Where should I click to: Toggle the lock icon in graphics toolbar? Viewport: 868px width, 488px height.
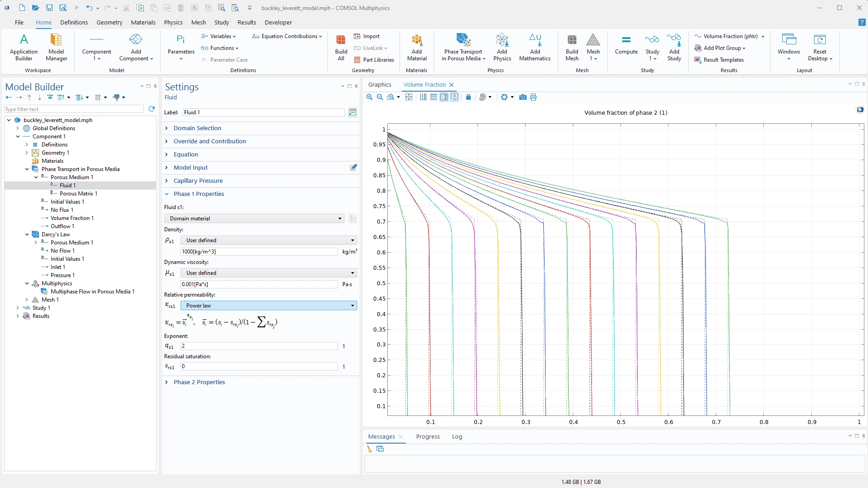coord(468,97)
